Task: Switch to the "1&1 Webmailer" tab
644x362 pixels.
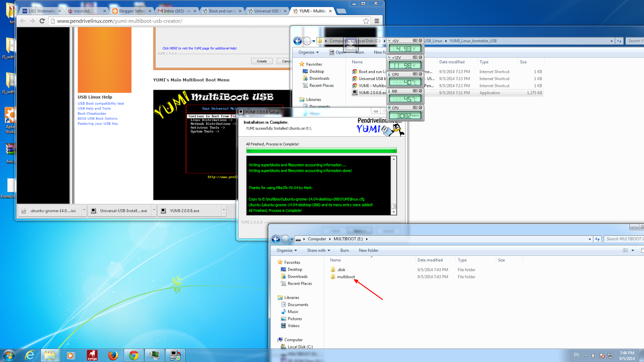Action: point(41,11)
